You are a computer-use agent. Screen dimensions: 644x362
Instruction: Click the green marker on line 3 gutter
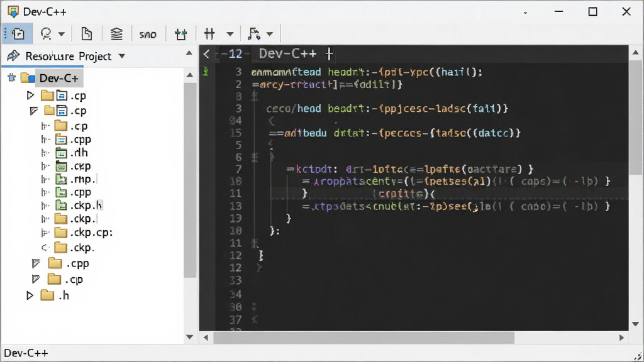pos(206,72)
